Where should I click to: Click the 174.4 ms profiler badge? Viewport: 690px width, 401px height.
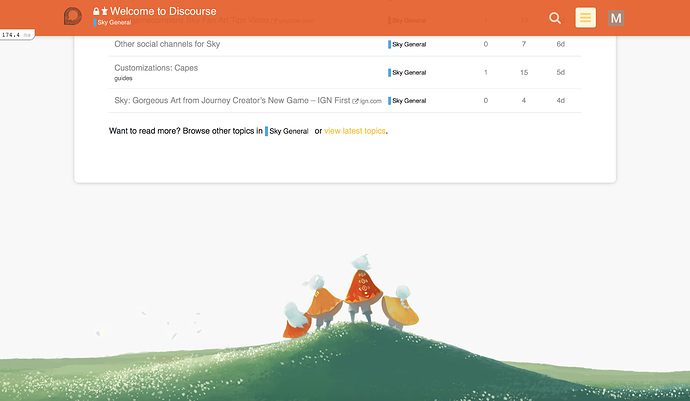pos(17,35)
